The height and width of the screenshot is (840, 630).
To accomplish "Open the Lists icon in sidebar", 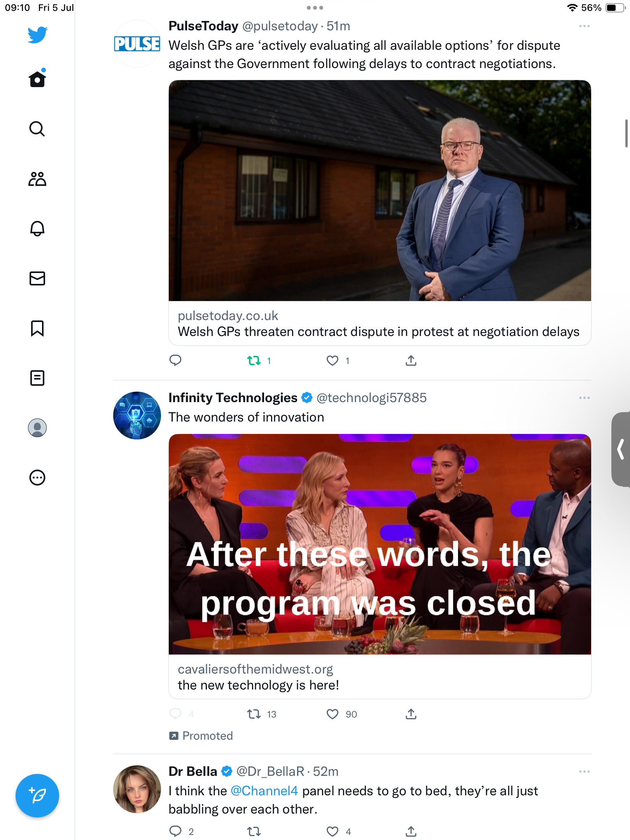I will click(x=37, y=378).
